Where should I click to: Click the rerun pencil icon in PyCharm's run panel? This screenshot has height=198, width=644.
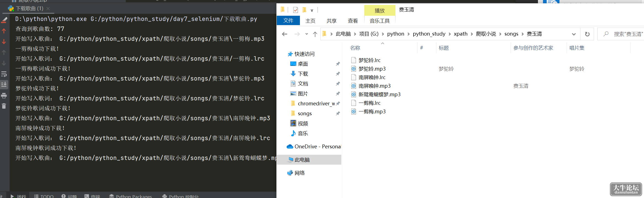click(4, 20)
